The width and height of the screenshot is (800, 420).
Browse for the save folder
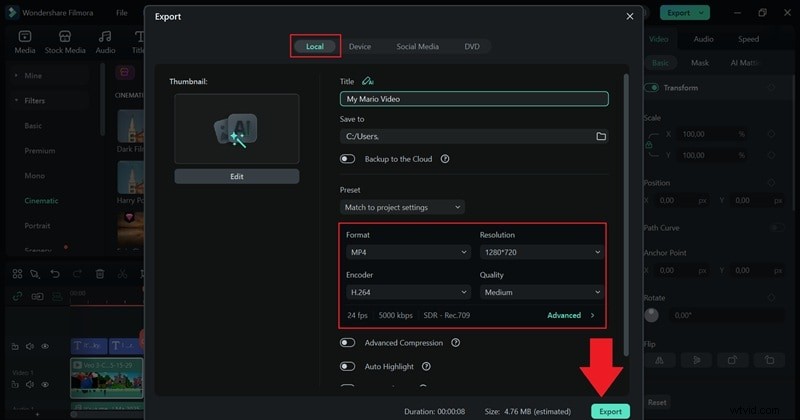click(601, 136)
